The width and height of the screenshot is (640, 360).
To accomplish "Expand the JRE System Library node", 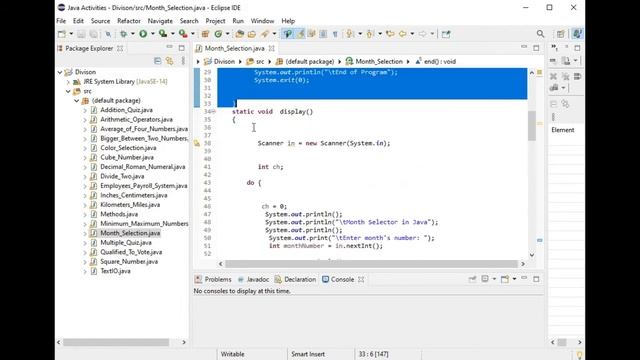I will point(68,82).
